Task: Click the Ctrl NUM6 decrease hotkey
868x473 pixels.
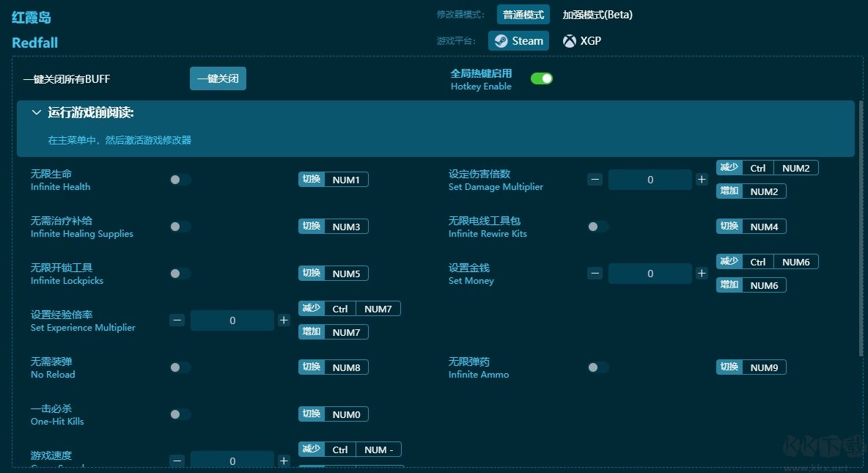Action: [768, 262]
